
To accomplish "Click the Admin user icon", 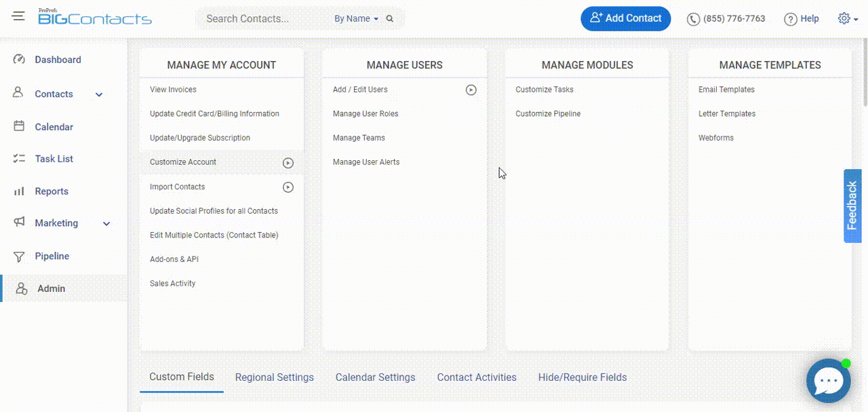I will (21, 288).
